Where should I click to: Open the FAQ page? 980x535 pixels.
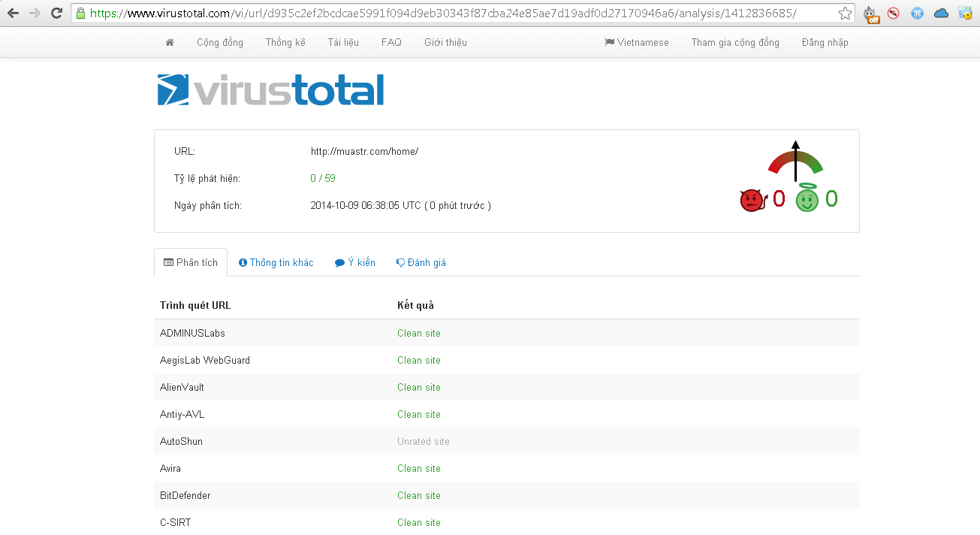(x=391, y=42)
